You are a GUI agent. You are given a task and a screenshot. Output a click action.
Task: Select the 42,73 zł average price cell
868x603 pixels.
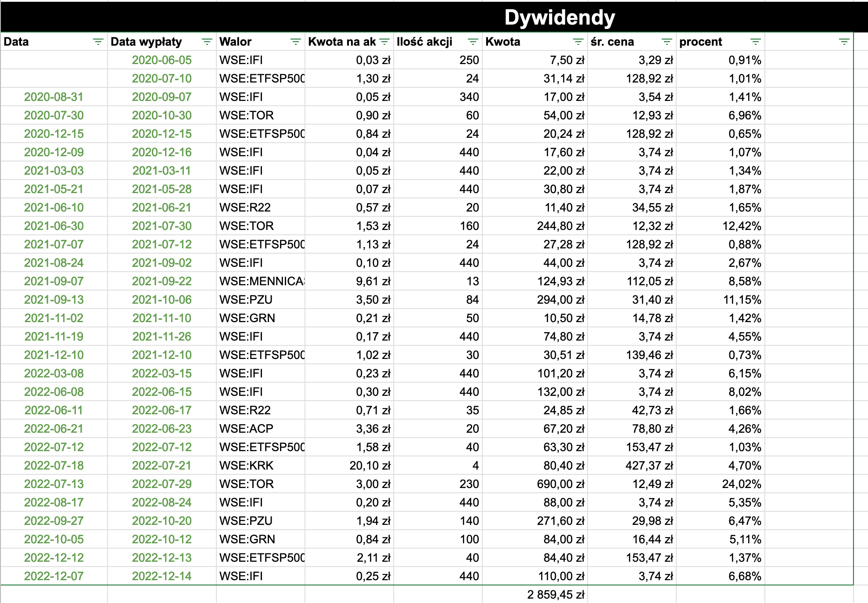pos(632,410)
